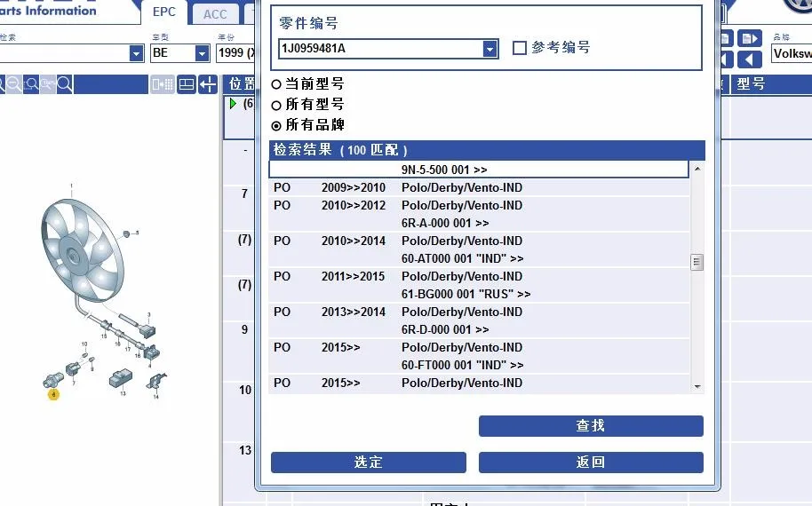Screen dimensions: 812x506
Task: Select the highlighted 9N-5-500 001 row
Action: coord(479,170)
